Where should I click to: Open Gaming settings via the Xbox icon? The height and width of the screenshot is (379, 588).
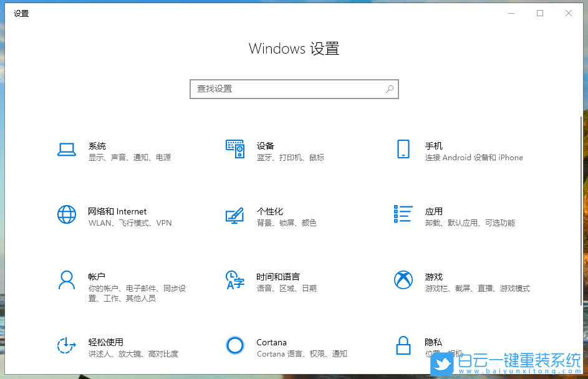pyautogui.click(x=403, y=280)
